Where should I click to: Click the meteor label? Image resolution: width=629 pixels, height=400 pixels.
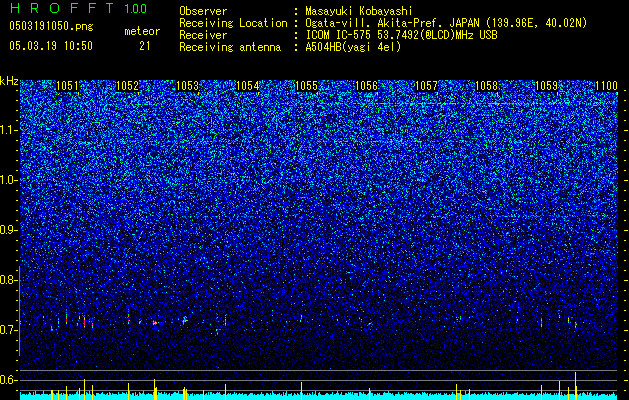tap(142, 31)
